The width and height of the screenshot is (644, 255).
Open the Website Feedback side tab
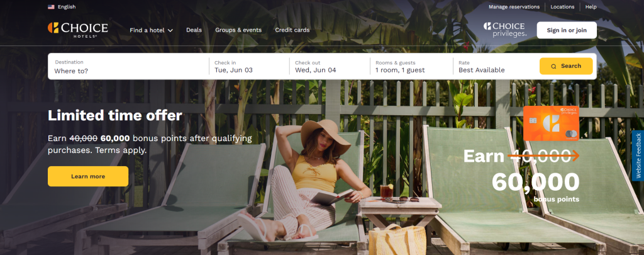(x=638, y=156)
